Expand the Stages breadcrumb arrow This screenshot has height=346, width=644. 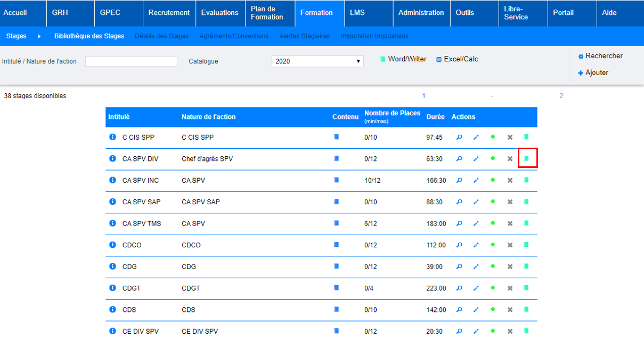click(39, 36)
